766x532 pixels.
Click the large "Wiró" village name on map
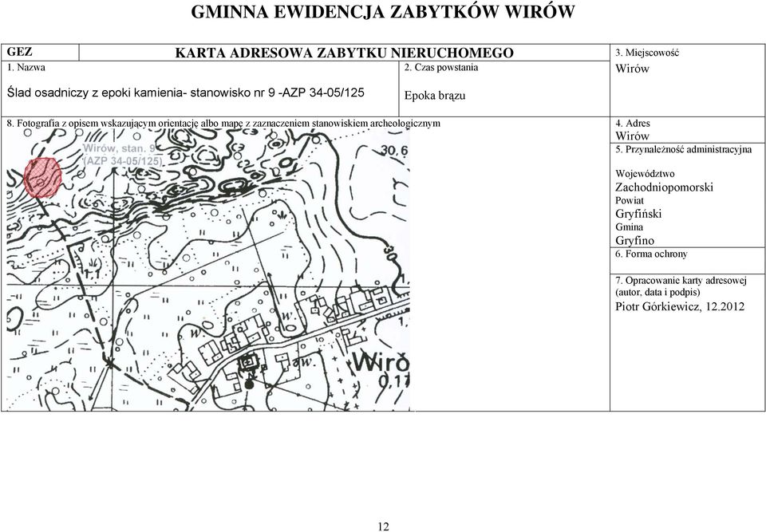(381, 362)
